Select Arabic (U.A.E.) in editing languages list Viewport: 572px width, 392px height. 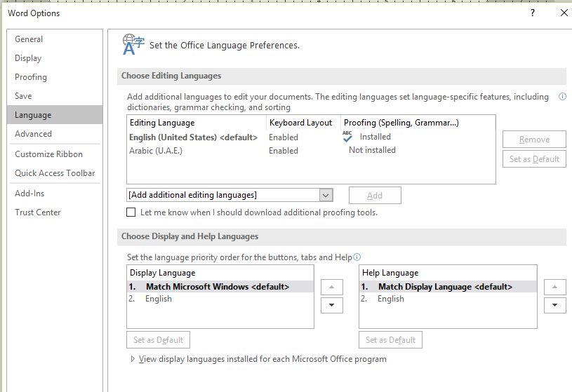(x=156, y=151)
